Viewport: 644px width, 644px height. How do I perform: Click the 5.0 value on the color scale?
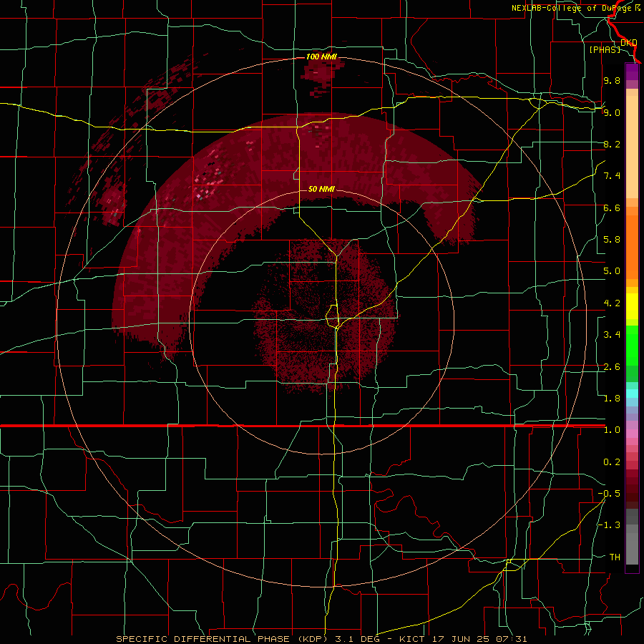coord(612,271)
